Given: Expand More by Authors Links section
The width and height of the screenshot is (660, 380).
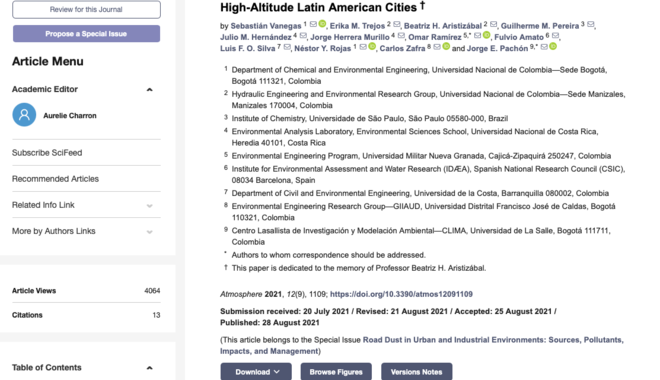Looking at the screenshot, I should (149, 232).
